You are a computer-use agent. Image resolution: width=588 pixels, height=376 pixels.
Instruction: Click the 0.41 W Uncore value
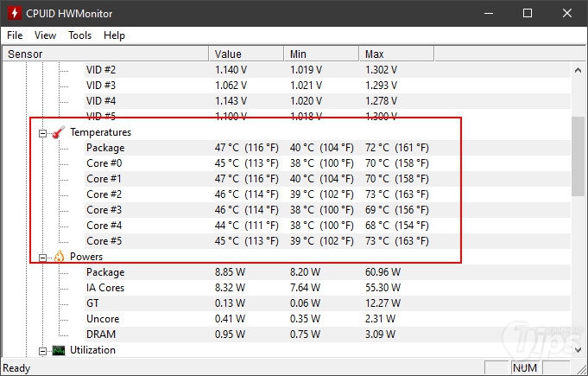tap(230, 319)
